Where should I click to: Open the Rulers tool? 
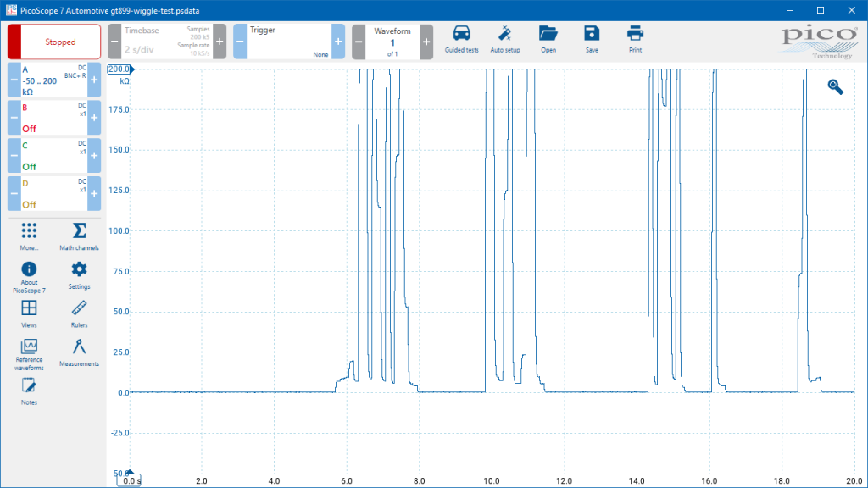point(79,314)
